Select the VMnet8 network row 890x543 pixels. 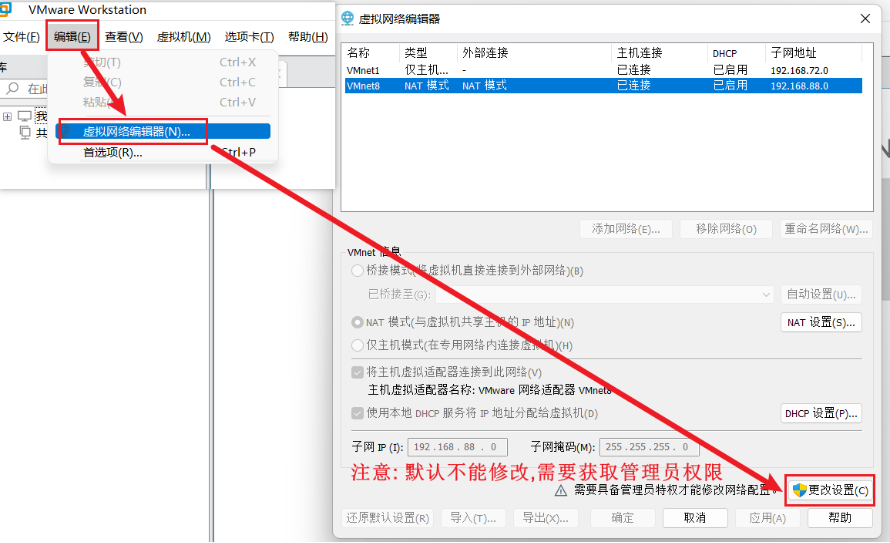coord(603,86)
